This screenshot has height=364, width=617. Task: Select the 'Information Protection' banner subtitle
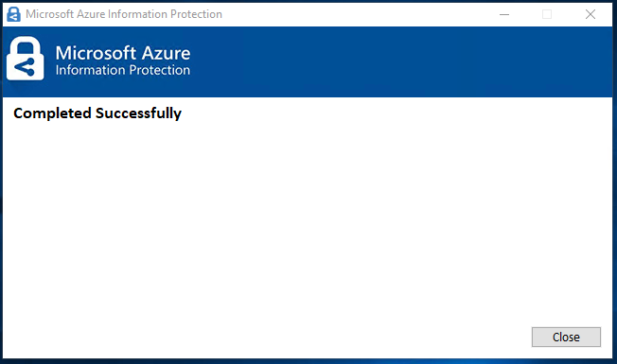[x=123, y=70]
